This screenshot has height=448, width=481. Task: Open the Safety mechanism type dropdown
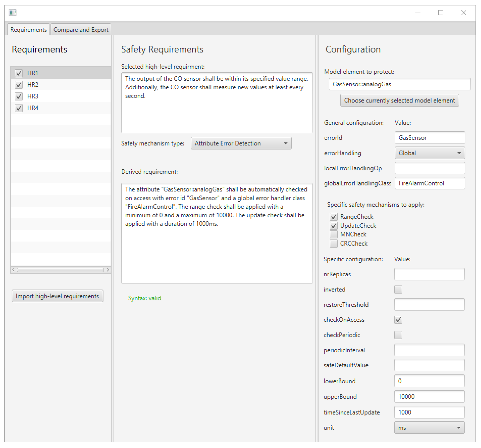pos(241,143)
